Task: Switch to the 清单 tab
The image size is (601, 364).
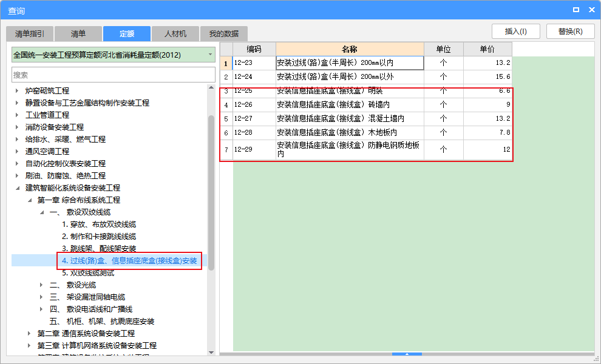Action: [78, 34]
